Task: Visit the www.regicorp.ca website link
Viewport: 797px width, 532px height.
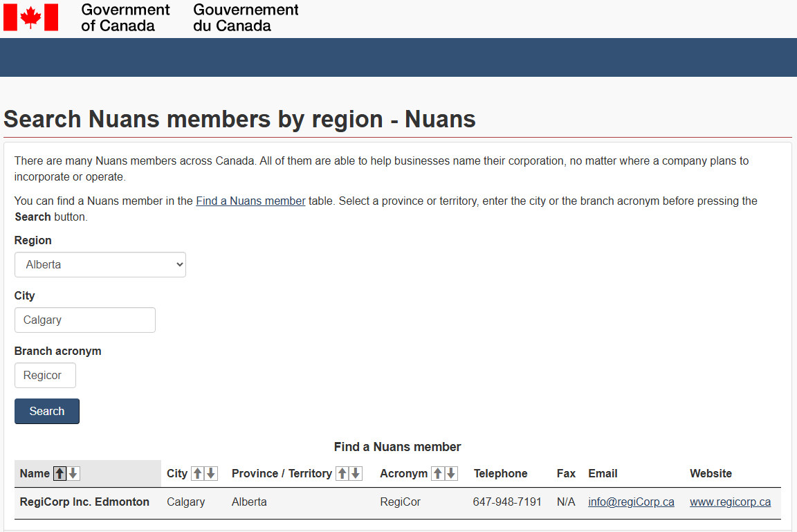Action: point(730,502)
